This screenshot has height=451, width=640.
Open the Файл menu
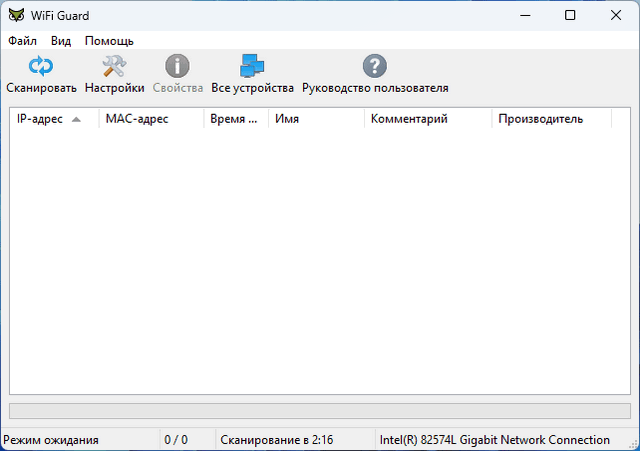coord(22,41)
